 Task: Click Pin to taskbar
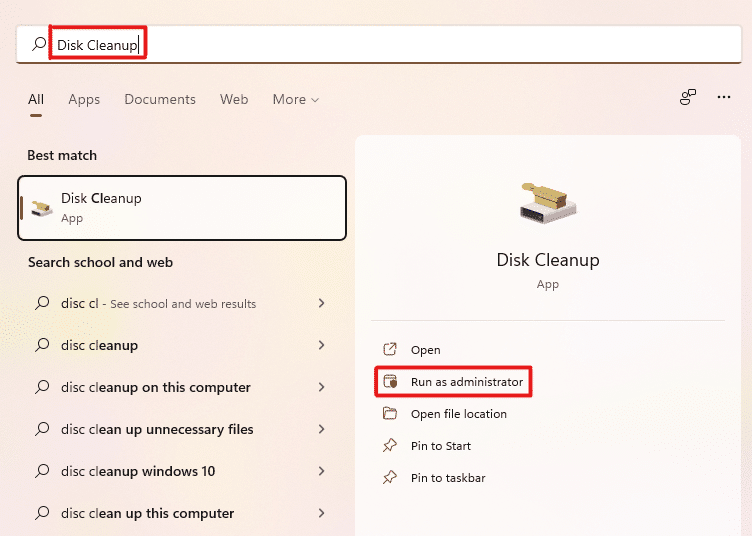click(448, 478)
